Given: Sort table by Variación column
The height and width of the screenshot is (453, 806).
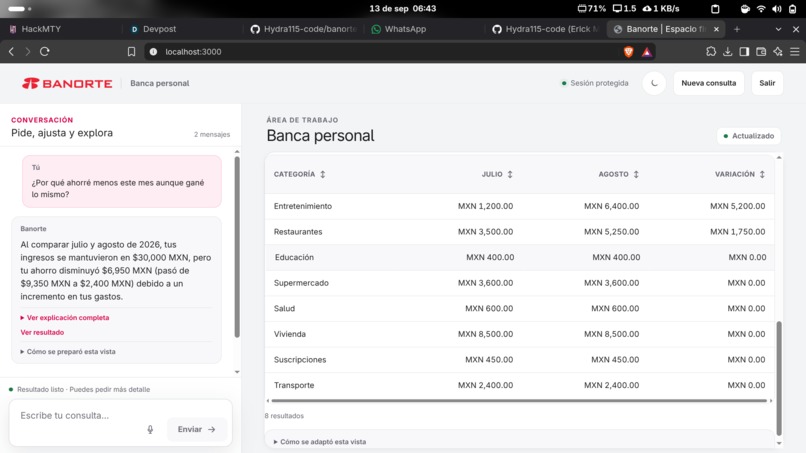Looking at the screenshot, I should 740,174.
